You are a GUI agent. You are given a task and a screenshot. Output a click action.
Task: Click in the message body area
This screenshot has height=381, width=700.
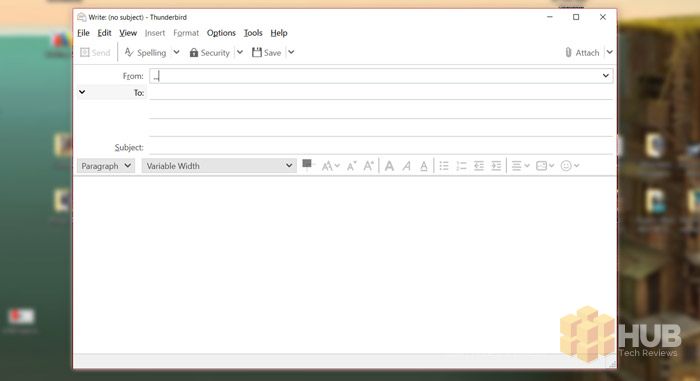pyautogui.click(x=345, y=264)
